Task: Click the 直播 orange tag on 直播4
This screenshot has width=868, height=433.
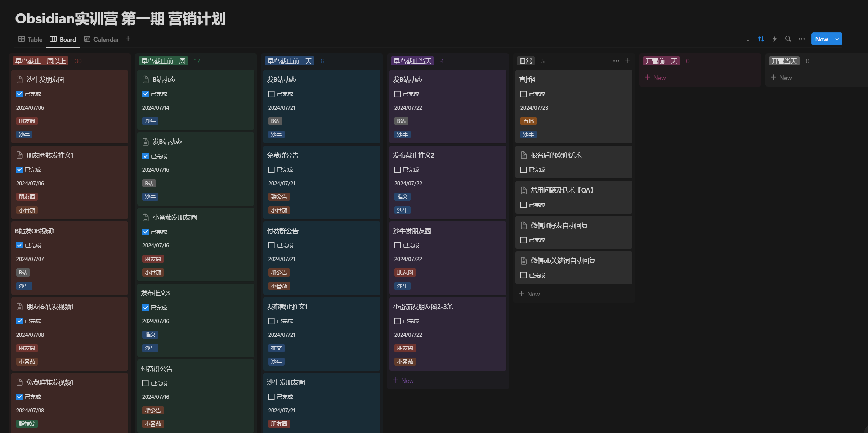Action: [528, 121]
